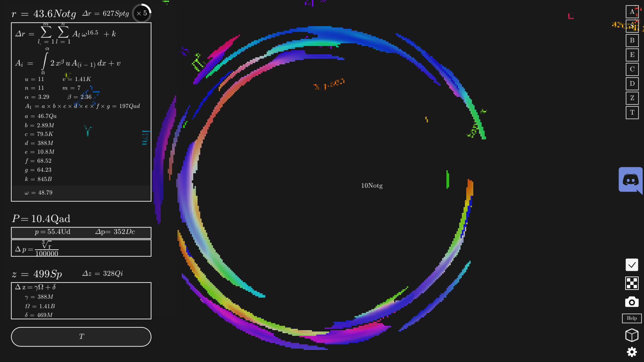Select the A panel button on the right
The width and height of the screenshot is (644, 362).
(632, 12)
